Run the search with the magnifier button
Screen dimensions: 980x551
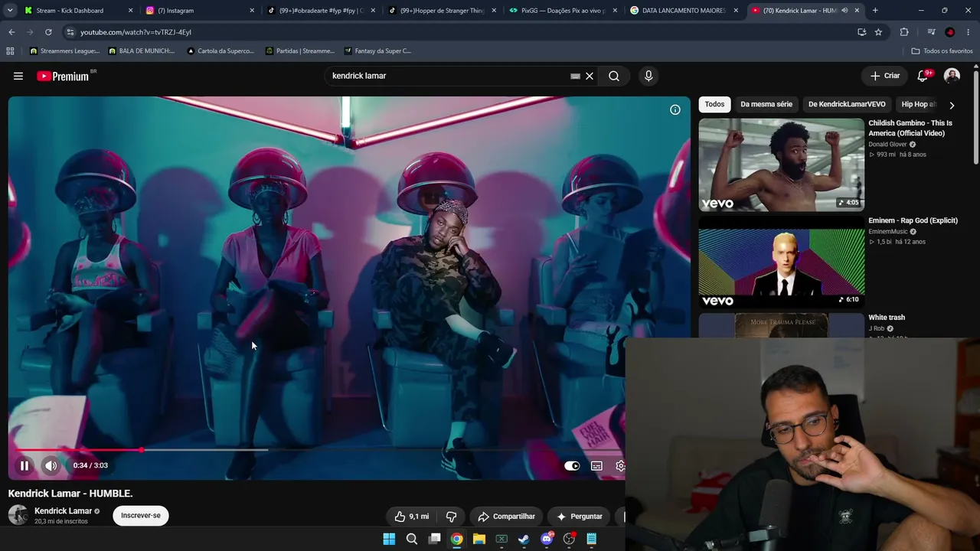614,76
